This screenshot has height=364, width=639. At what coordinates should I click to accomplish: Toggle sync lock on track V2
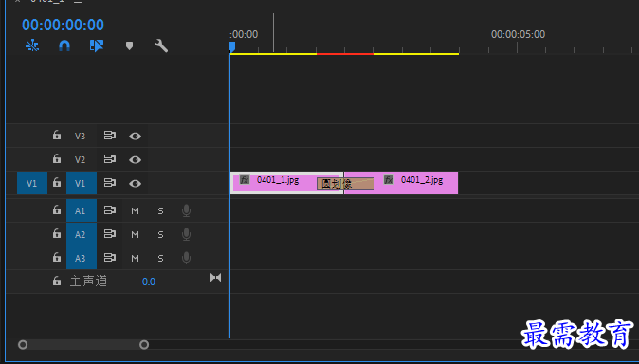(110, 159)
